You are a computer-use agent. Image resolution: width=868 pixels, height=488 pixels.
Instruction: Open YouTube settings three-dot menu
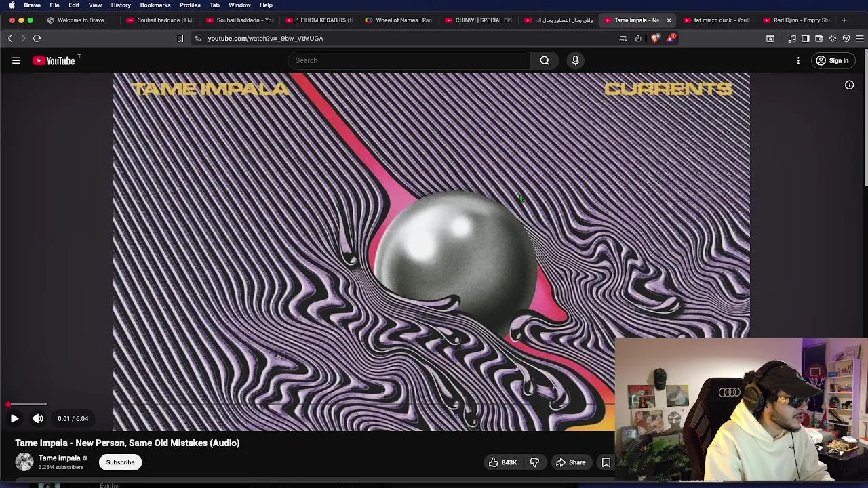[x=798, y=60]
